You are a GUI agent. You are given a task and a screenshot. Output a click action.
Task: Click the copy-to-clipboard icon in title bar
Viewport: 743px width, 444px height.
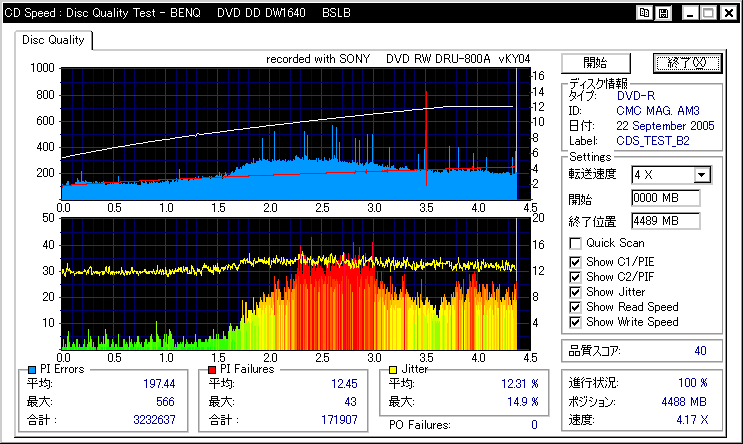644,13
